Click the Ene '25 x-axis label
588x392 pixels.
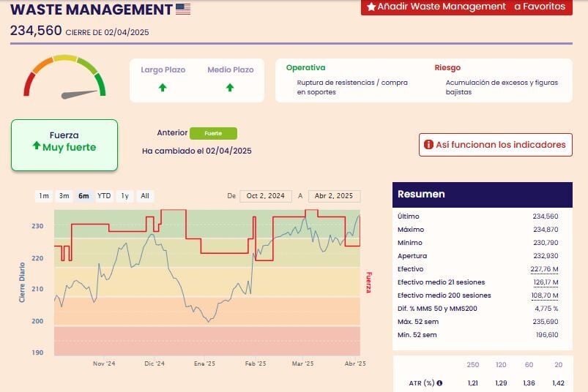[x=204, y=363]
